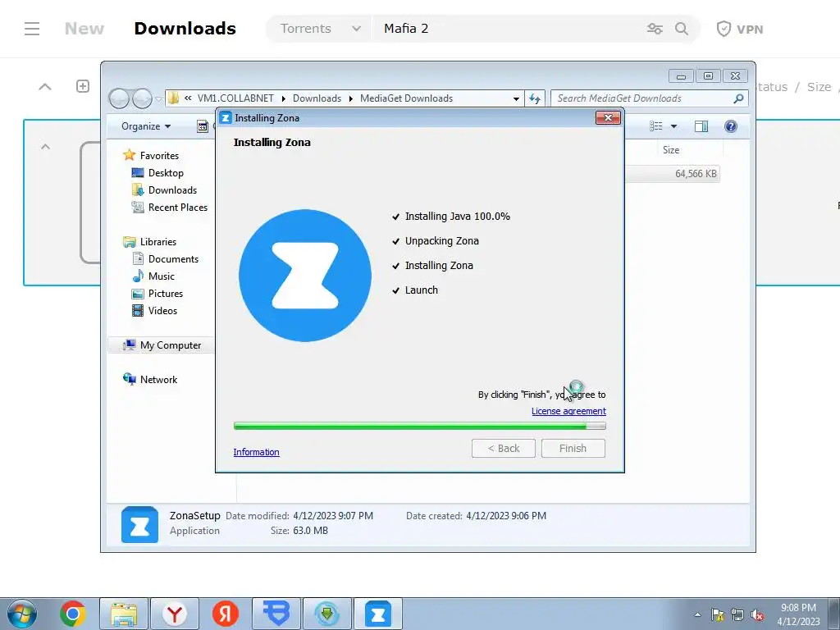Click the VPN shield button
Screen dimensions: 840x630
tap(740, 29)
